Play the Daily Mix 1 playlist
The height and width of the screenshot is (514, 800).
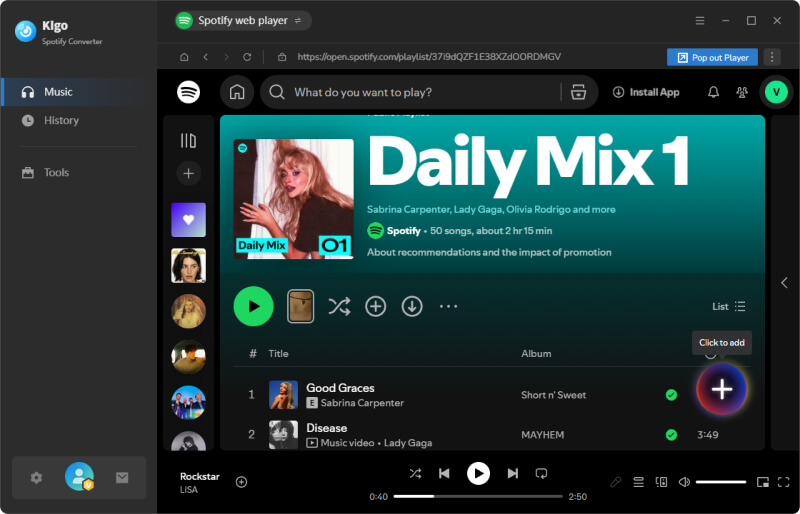(254, 306)
